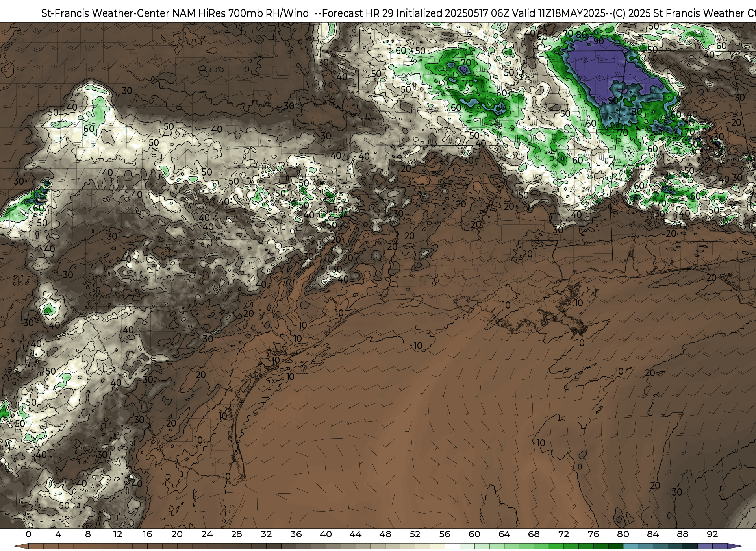Viewport: 756px width, 551px height.
Task: Click the colorbar label 84
Action: click(x=653, y=534)
